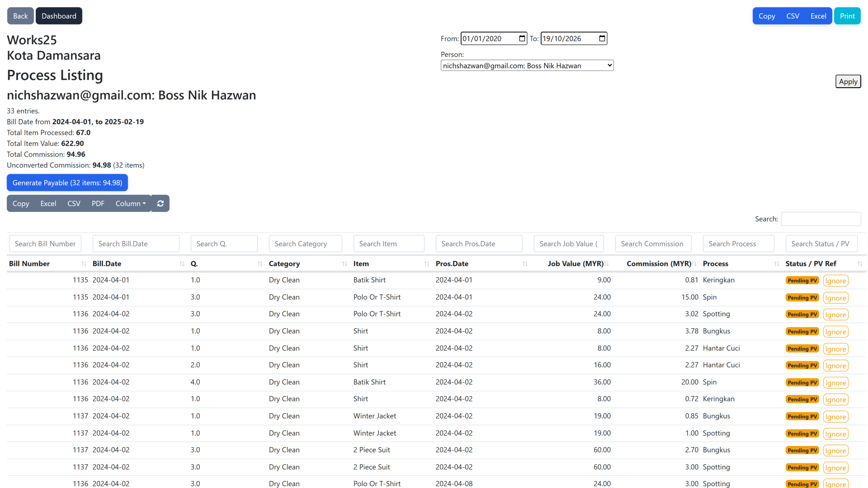
Task: Open the From date calendar picker icon
Action: click(x=522, y=38)
